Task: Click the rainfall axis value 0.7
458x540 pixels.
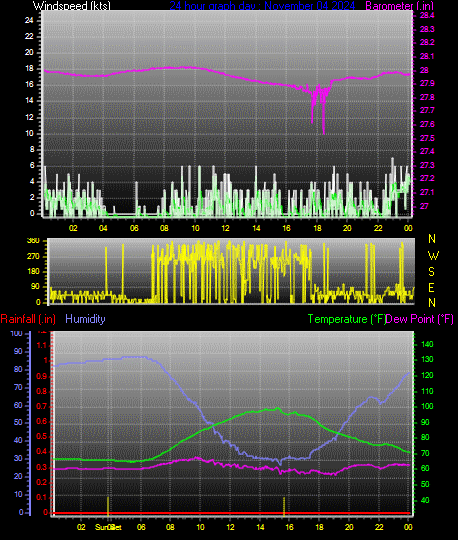Action: (x=41, y=406)
